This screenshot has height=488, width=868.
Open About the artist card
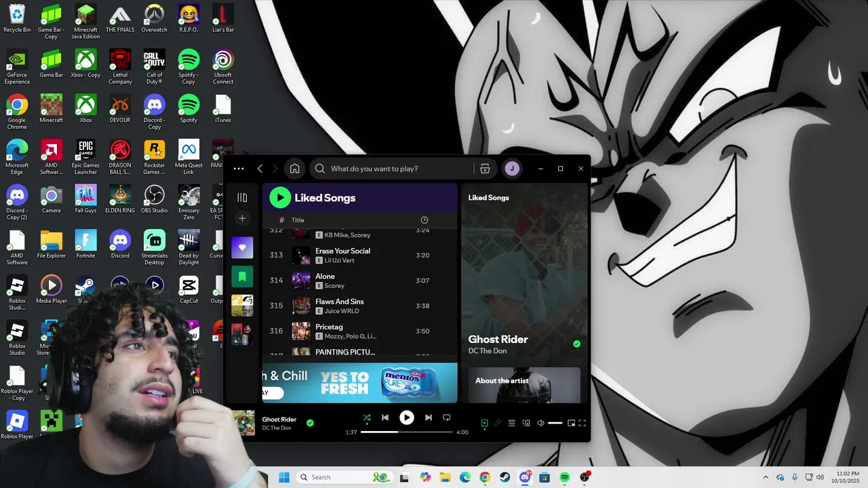[x=524, y=385]
